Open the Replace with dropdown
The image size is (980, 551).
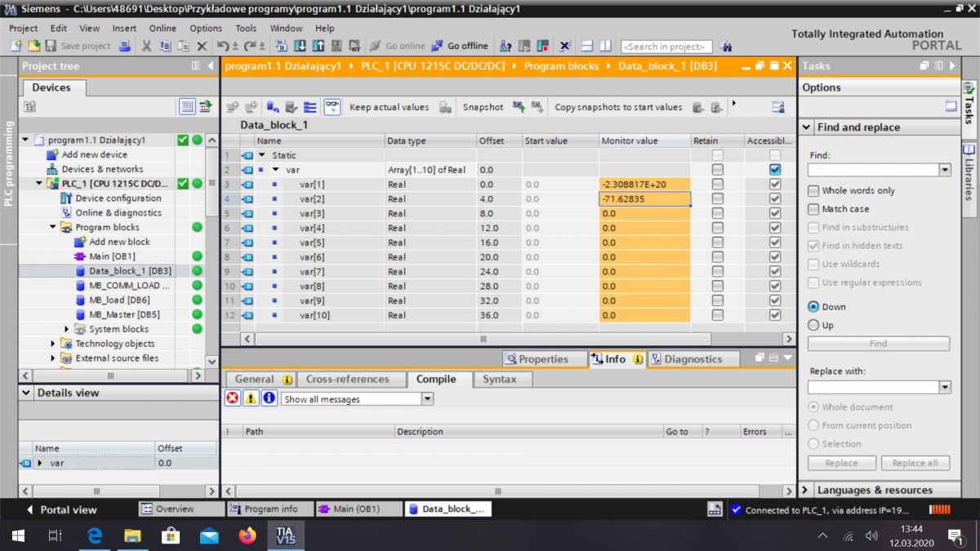tap(945, 387)
